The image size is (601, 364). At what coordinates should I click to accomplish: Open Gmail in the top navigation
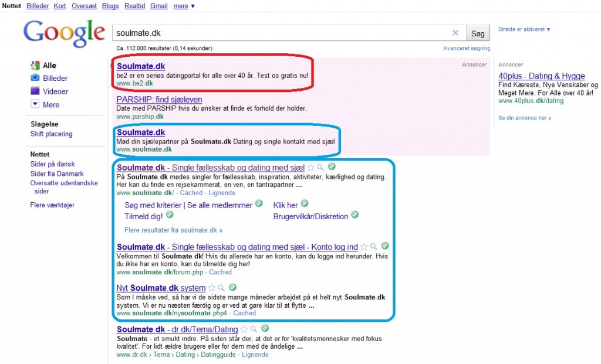158,6
